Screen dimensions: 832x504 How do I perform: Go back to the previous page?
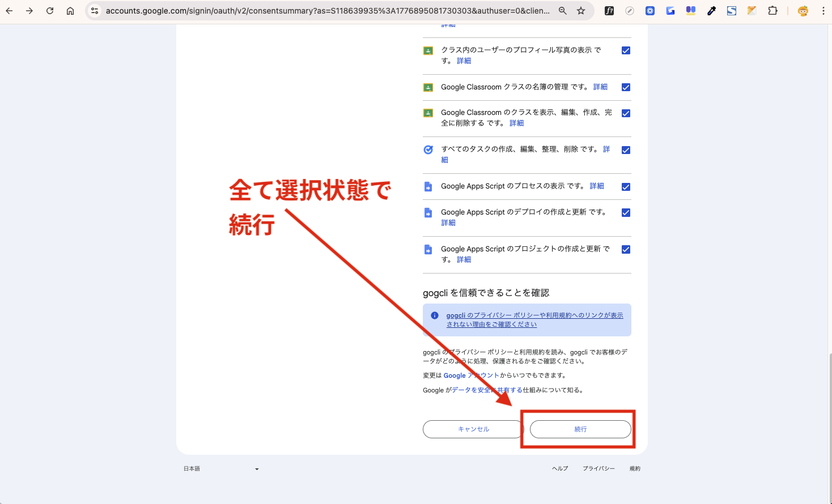(x=9, y=11)
